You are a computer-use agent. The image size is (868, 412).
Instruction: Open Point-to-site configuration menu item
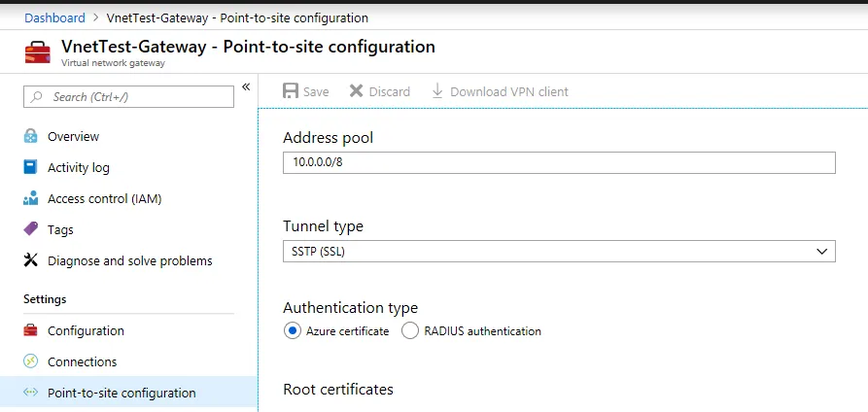(122, 393)
